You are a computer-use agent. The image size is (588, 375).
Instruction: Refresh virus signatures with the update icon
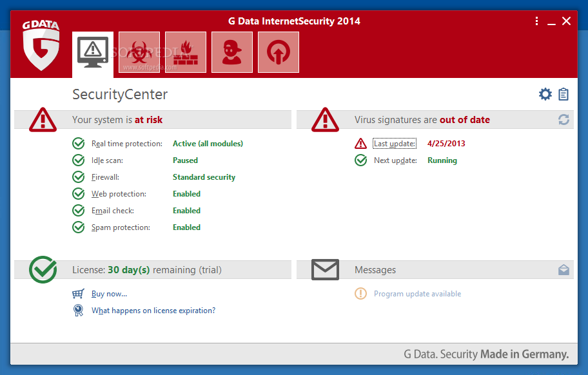point(563,119)
